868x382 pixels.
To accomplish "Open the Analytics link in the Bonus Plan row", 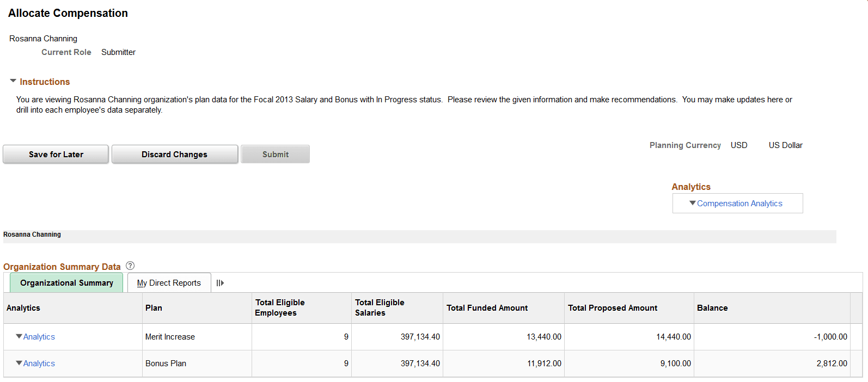I will coord(39,363).
